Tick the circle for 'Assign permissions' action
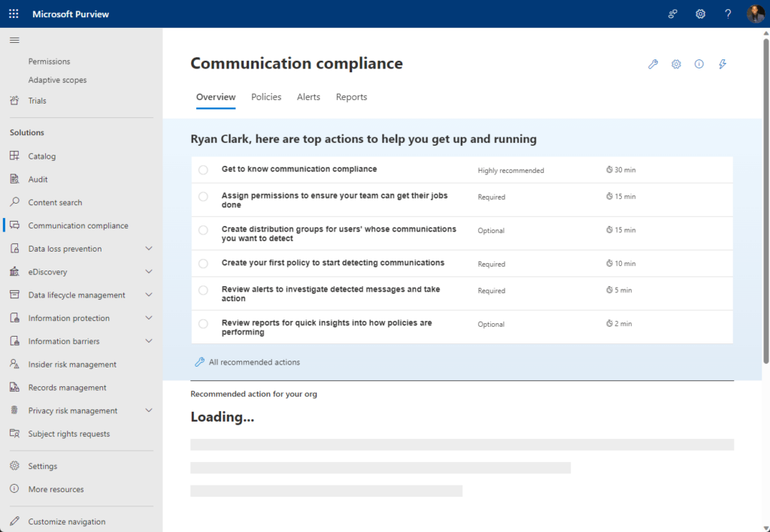This screenshot has height=532, width=770. [x=203, y=196]
